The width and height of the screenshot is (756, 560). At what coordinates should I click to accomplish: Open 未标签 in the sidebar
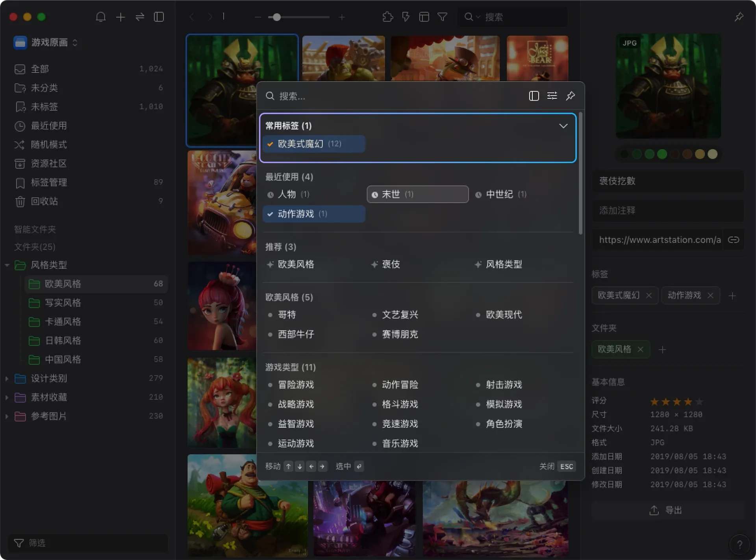tap(88, 107)
